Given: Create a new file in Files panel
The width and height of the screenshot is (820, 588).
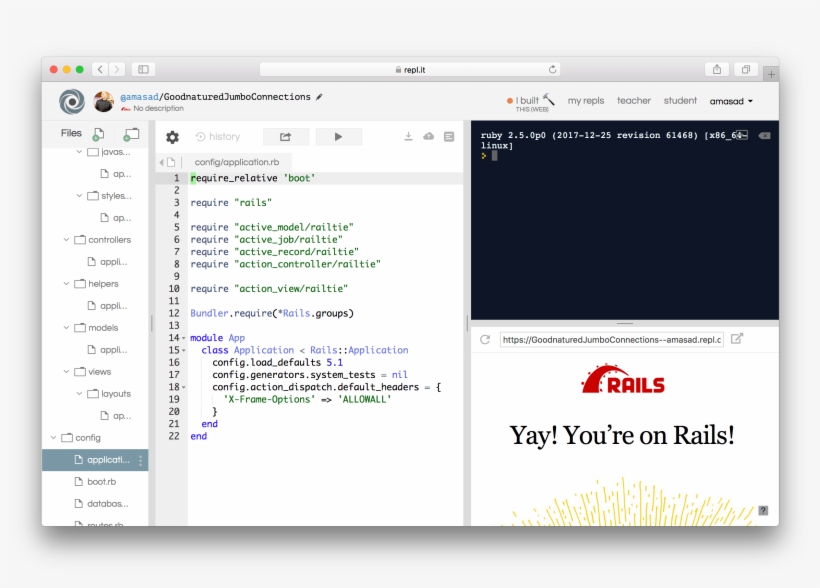Looking at the screenshot, I should [96, 133].
